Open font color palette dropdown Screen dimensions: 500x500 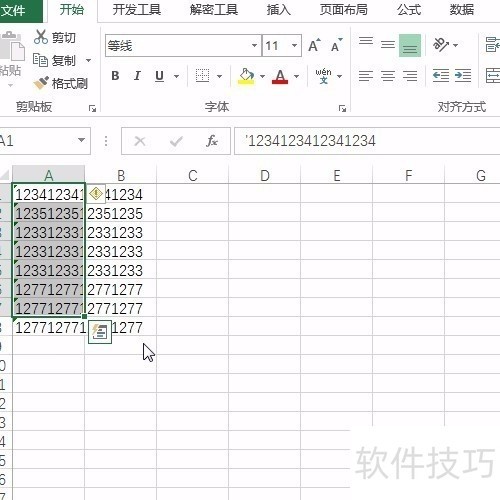[296, 76]
